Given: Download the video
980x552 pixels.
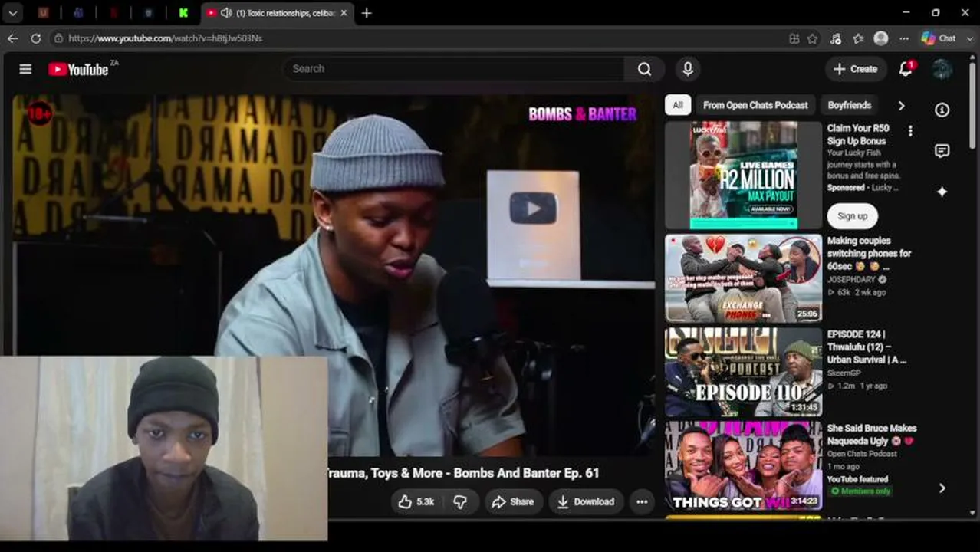Looking at the screenshot, I should 586,501.
